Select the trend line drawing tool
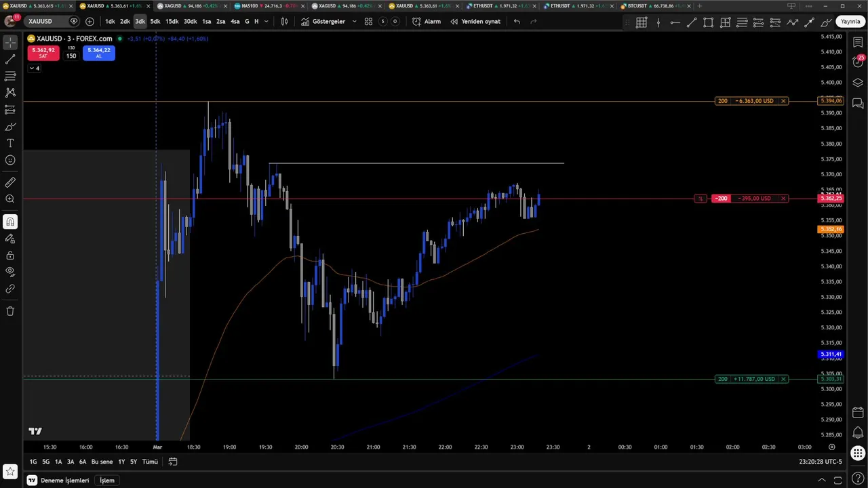 (10, 60)
